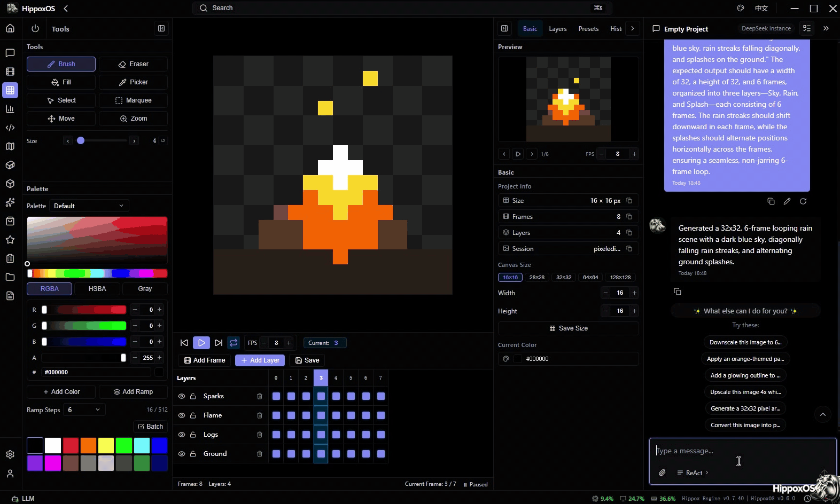This screenshot has height=504, width=840.
Task: Hide the Ground layer
Action: coord(182,454)
